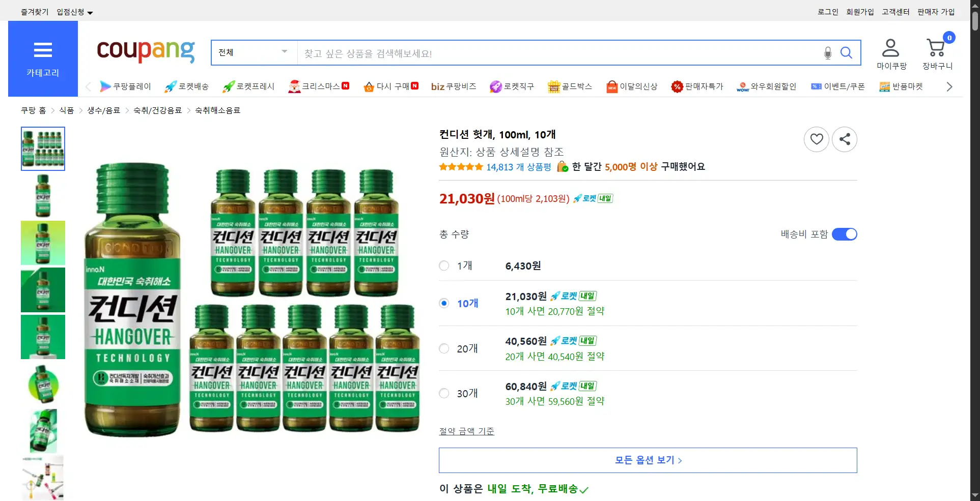The image size is (980, 501).
Task: Toggle the 배송비 포함 switch
Action: [x=844, y=234]
